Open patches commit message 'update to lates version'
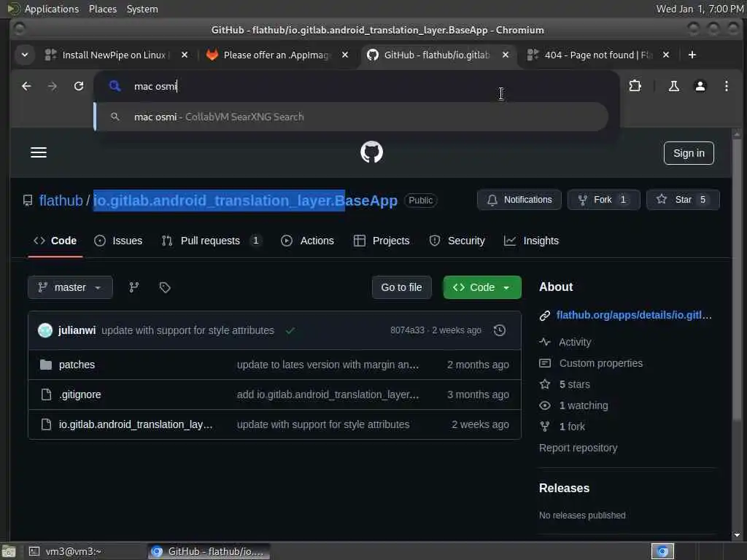The image size is (747, 560). click(x=328, y=365)
